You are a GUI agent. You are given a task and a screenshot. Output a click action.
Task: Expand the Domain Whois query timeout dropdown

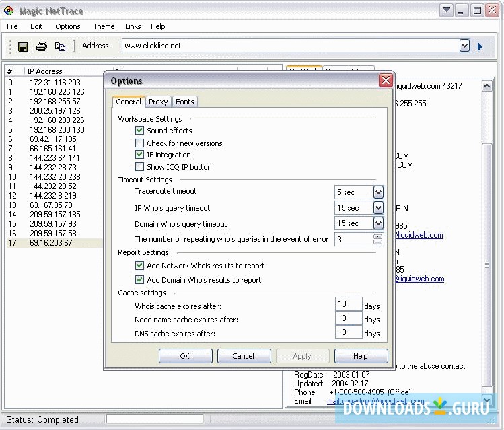(x=378, y=223)
